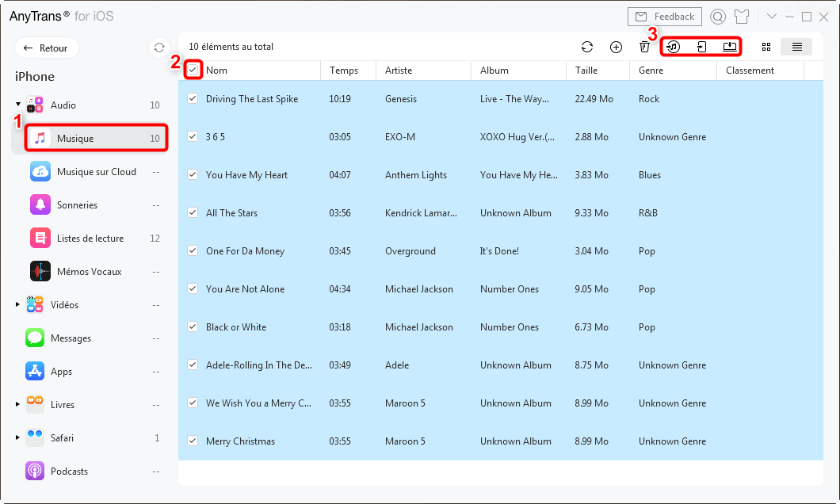The width and height of the screenshot is (840, 504).
Task: Click artist name EXO-M
Action: click(x=400, y=137)
